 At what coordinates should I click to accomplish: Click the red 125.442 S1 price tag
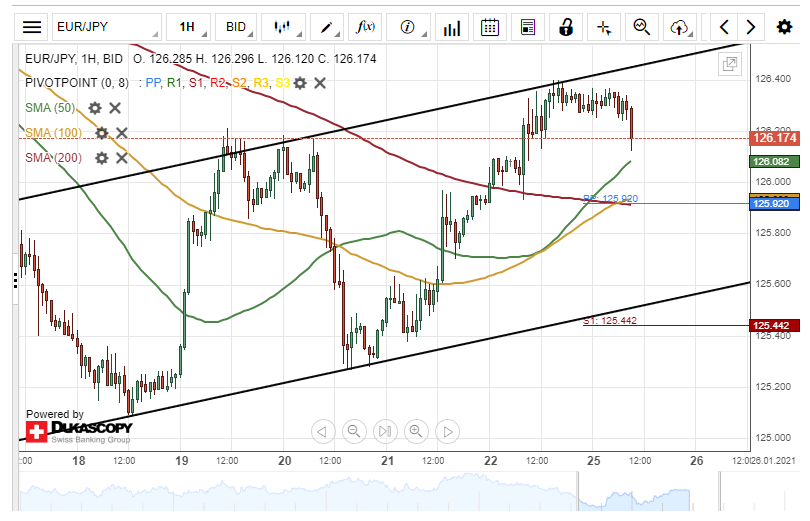774,325
